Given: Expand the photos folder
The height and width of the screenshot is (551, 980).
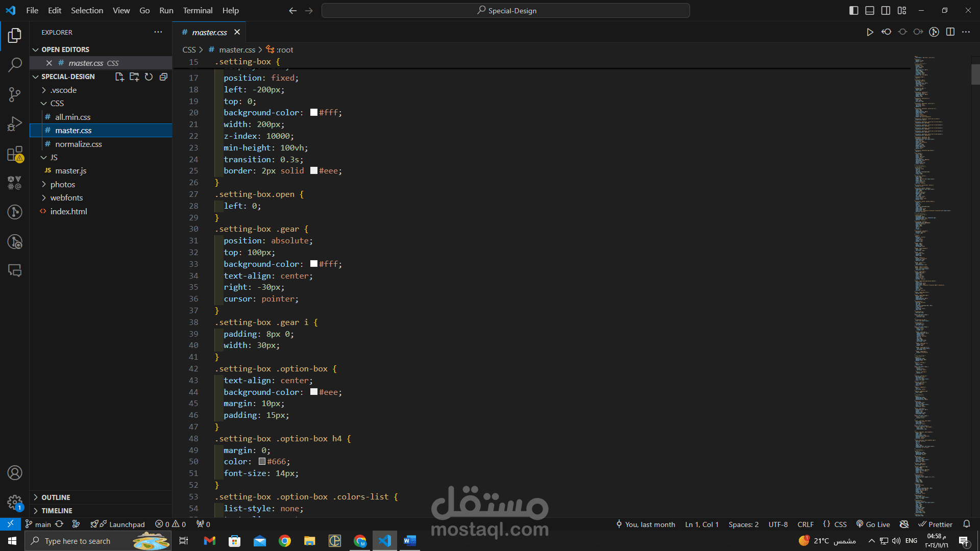Looking at the screenshot, I should 62,184.
